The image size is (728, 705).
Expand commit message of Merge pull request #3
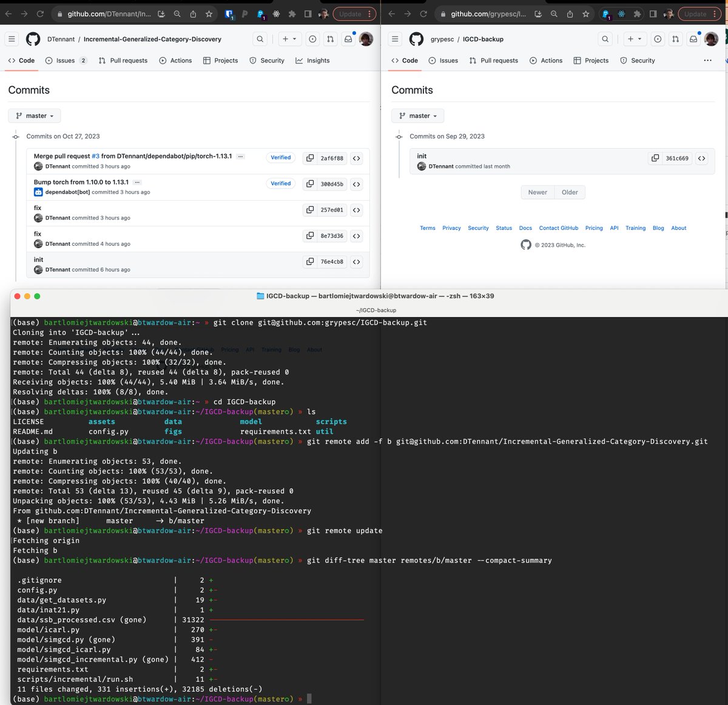tap(240, 157)
